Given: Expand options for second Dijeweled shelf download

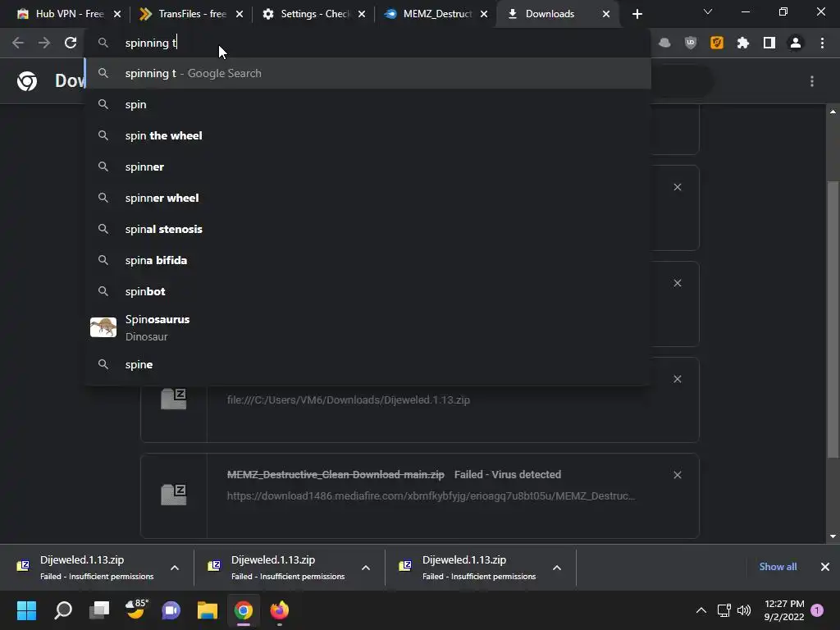Looking at the screenshot, I should click(366, 568).
